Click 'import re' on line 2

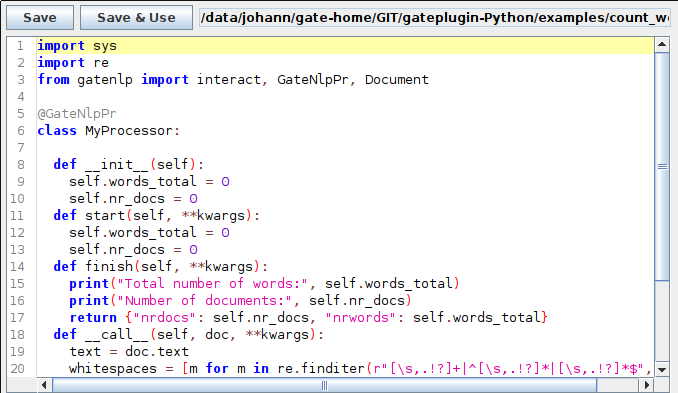73,63
